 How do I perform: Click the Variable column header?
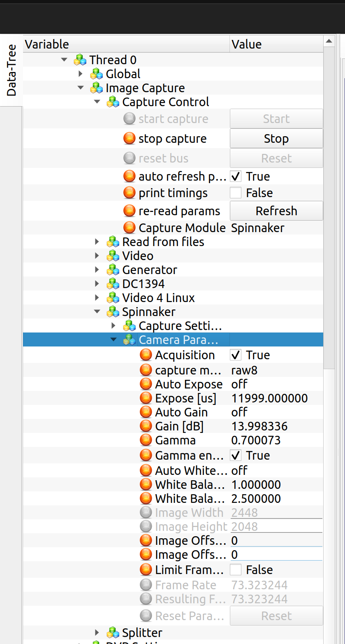126,44
